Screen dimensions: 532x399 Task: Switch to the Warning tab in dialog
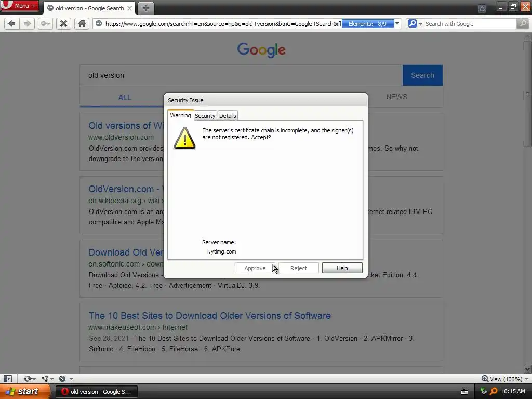180,115
